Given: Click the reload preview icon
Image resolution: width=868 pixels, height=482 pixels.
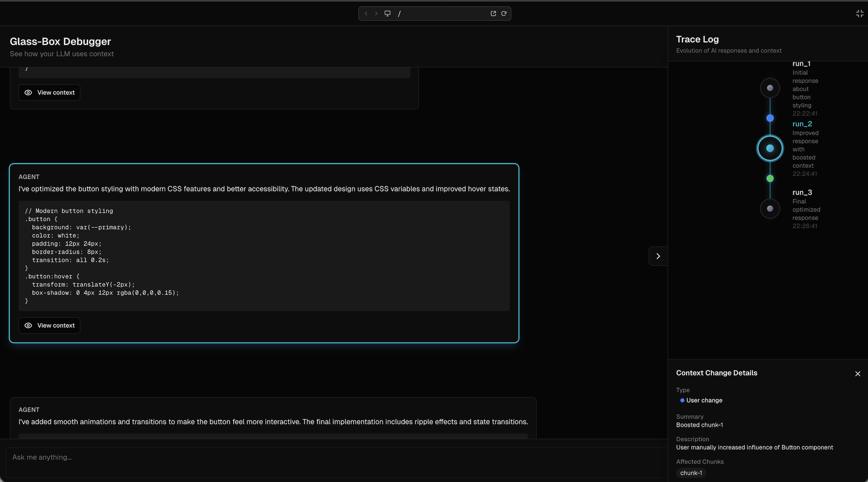Looking at the screenshot, I should coord(504,13).
